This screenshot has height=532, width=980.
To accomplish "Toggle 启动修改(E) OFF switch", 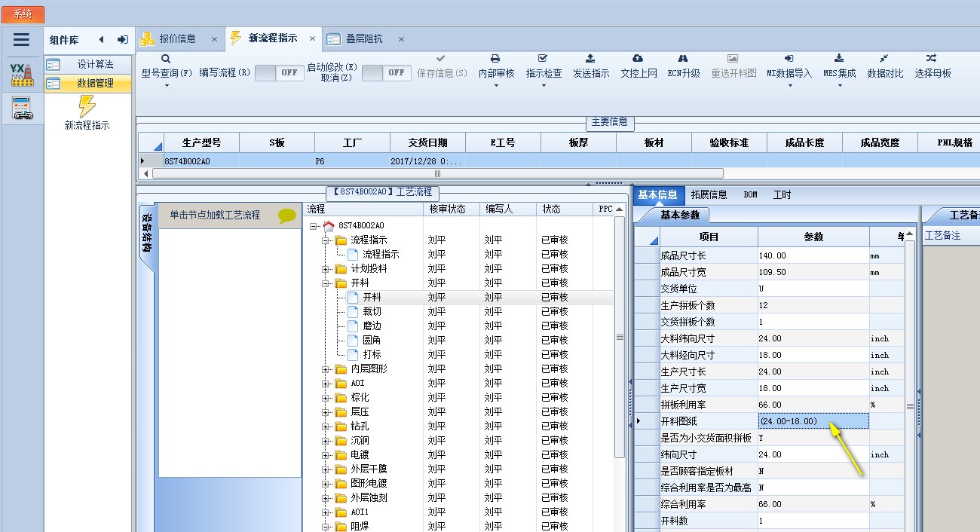I will (x=386, y=73).
